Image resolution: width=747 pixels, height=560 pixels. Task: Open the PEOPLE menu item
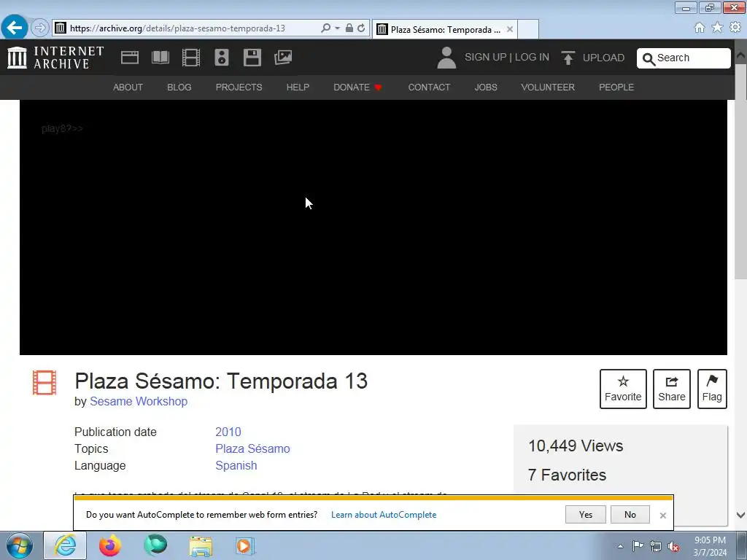click(616, 87)
